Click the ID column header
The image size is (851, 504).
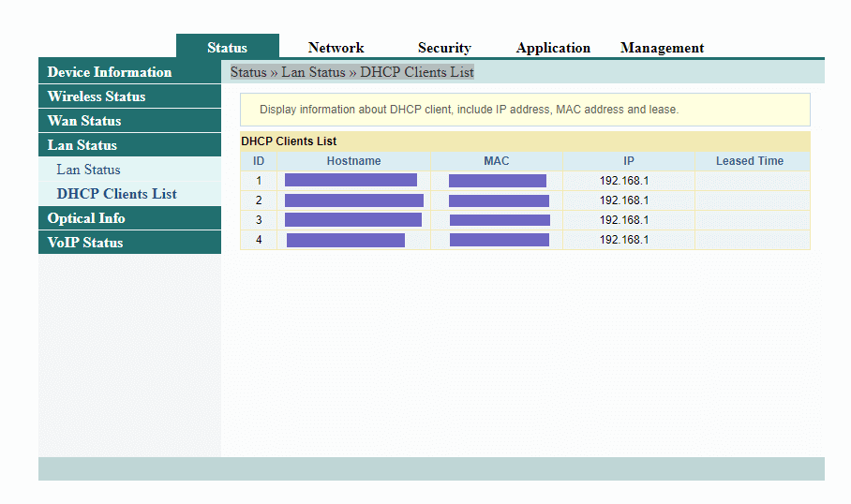pyautogui.click(x=259, y=161)
